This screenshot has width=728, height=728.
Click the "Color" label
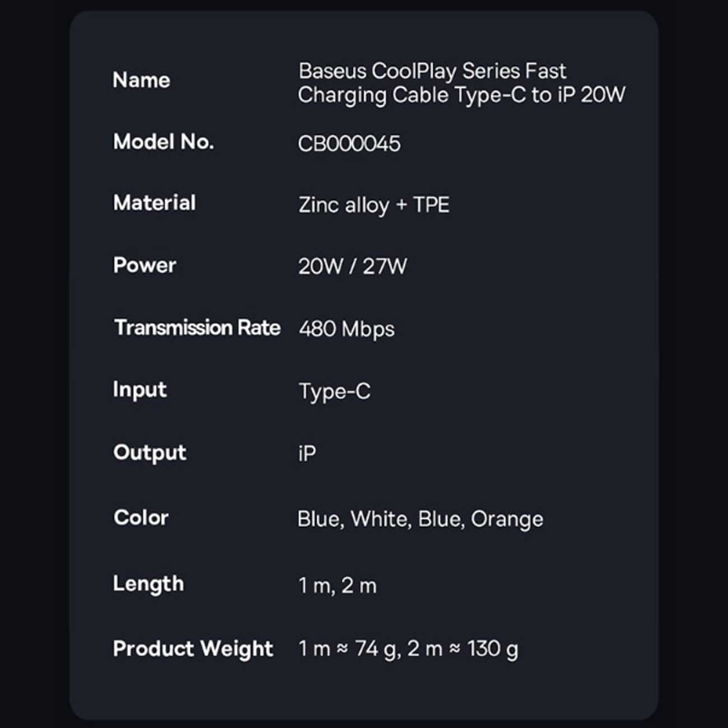(x=141, y=517)
